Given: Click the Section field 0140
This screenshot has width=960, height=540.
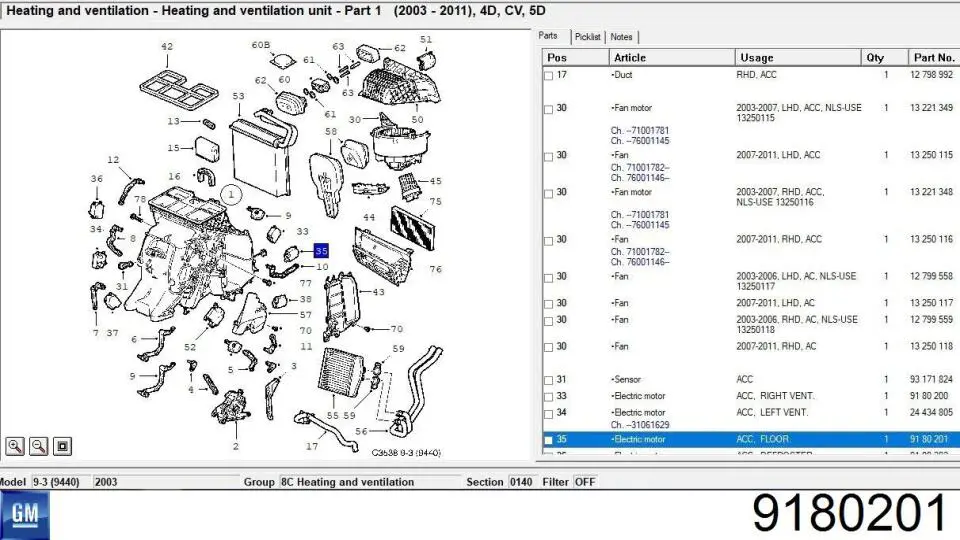Looking at the screenshot, I should 521,482.
